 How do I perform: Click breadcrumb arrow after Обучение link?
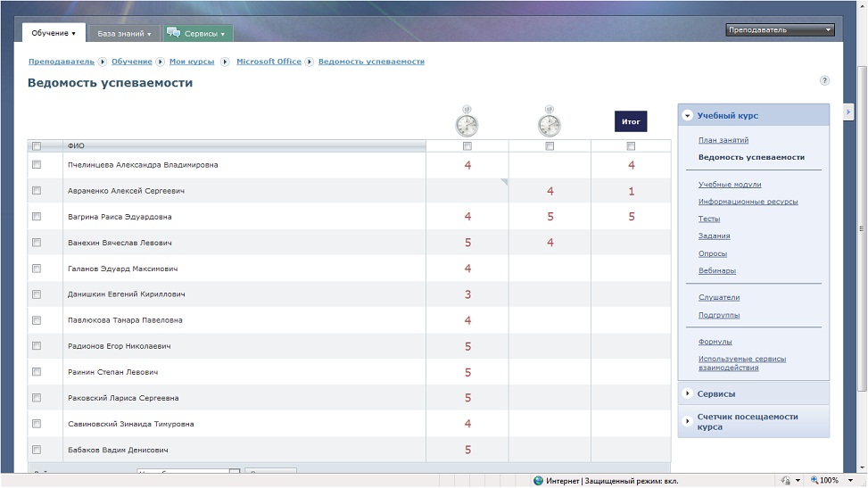coord(160,62)
